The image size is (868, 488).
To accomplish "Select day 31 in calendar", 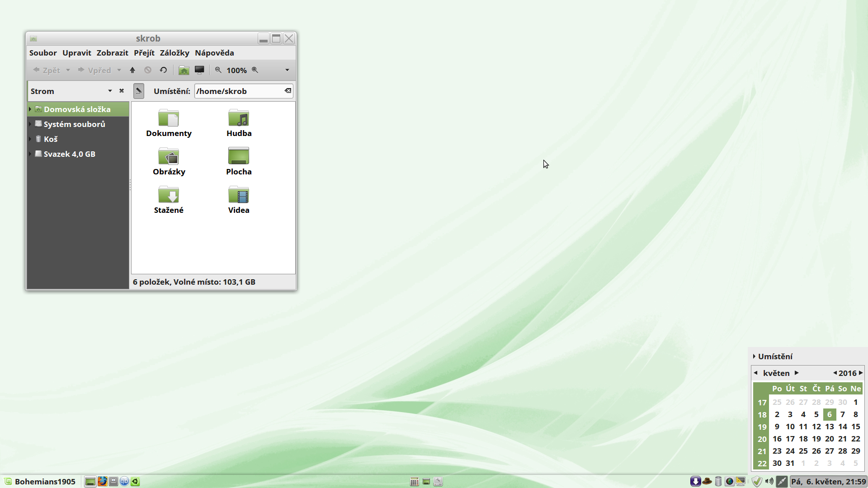I will 790,463.
